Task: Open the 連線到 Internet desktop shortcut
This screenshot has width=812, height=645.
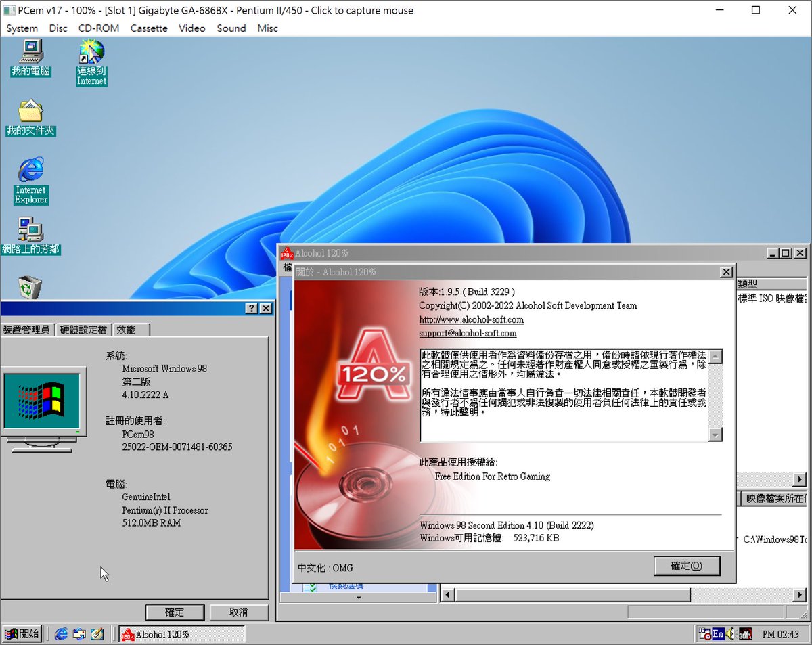Action: pyautogui.click(x=91, y=62)
